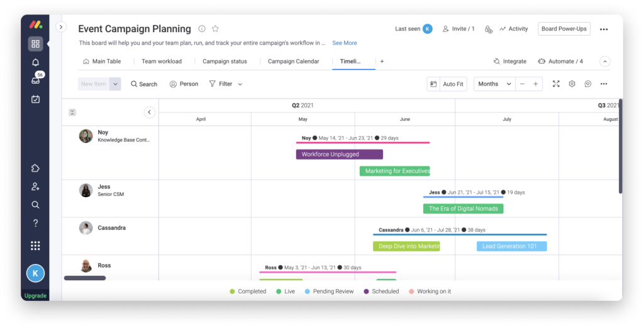
Task: Open My Work calendar-check icon
Action: point(35,99)
